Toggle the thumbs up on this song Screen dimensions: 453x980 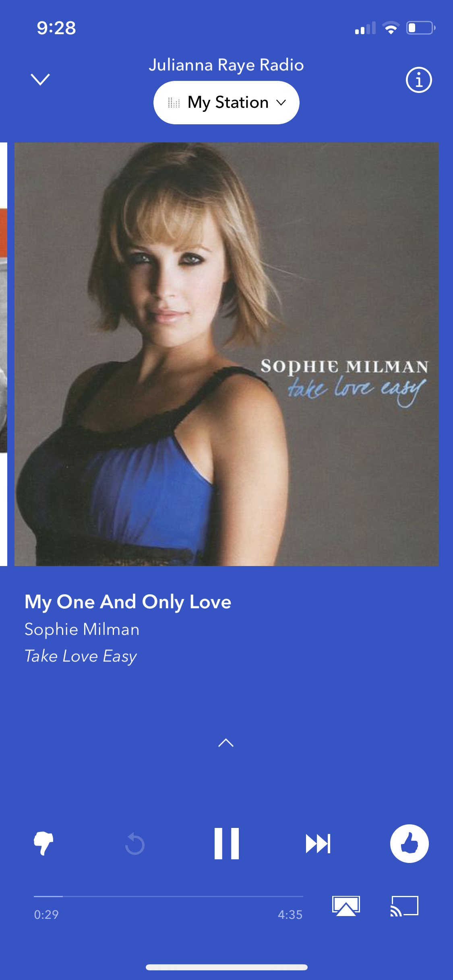[x=409, y=843]
